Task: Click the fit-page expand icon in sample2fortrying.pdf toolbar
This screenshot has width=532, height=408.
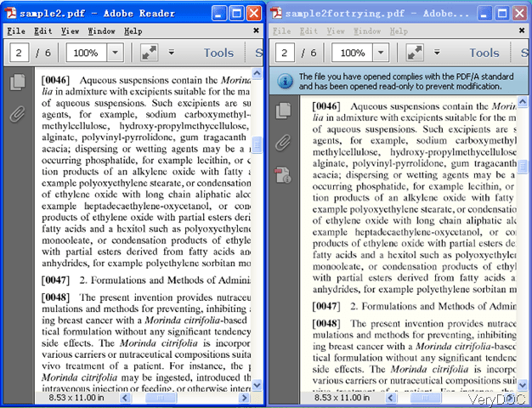Action: coord(415,53)
